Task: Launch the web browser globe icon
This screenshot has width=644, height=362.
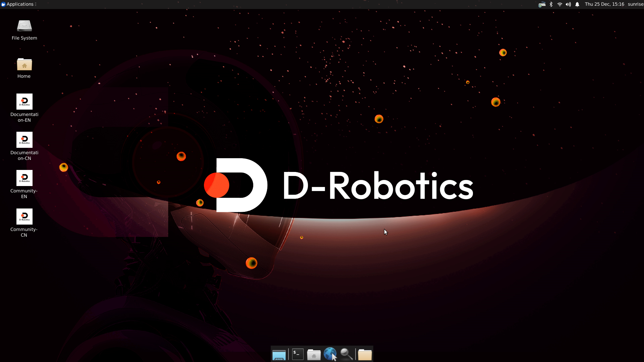Action: 330,354
